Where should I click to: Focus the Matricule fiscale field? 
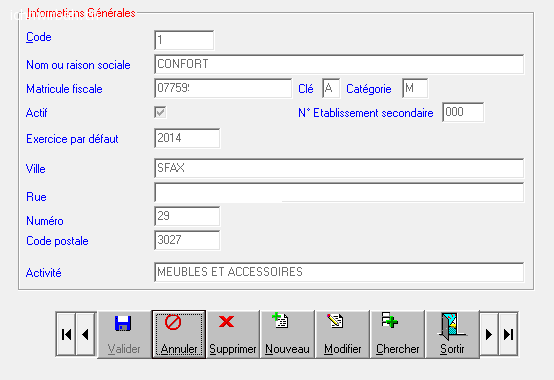(x=223, y=88)
